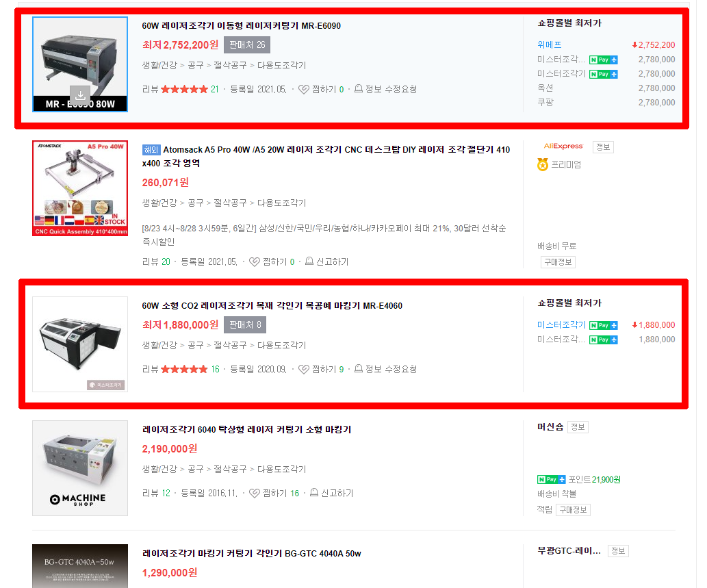Toggle the wishlist heart for MR-E6090

(304, 89)
